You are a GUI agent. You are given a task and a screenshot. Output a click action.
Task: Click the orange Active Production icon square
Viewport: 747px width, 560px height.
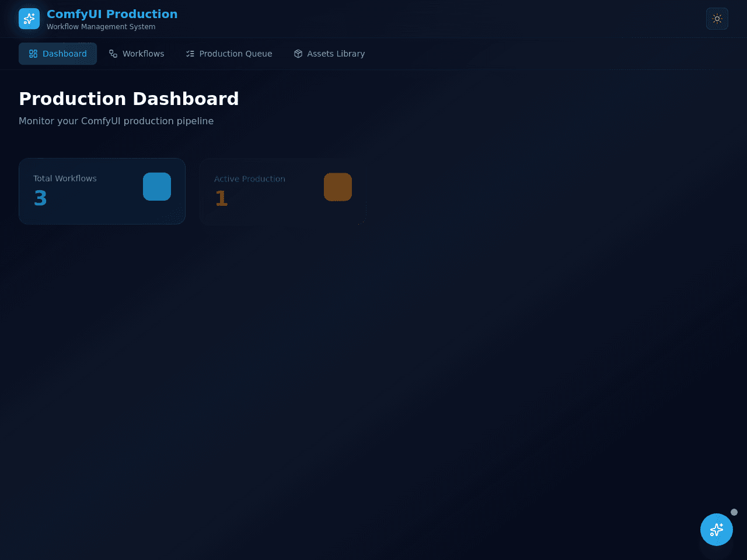tap(338, 187)
